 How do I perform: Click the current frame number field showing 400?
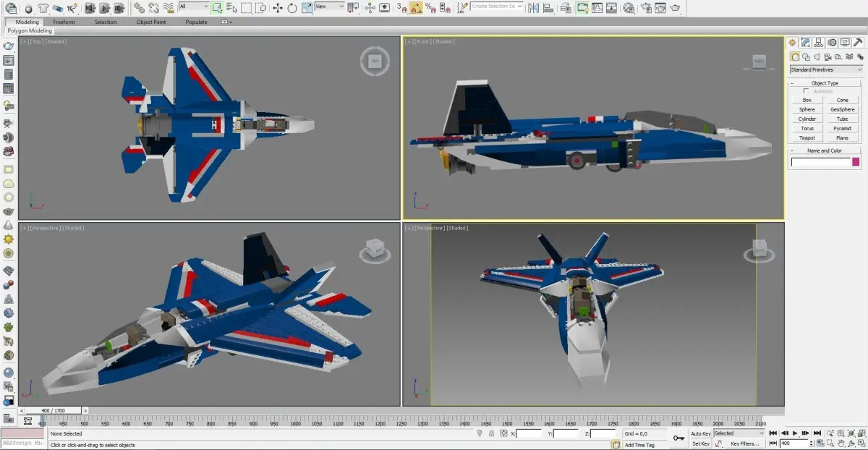(x=793, y=443)
